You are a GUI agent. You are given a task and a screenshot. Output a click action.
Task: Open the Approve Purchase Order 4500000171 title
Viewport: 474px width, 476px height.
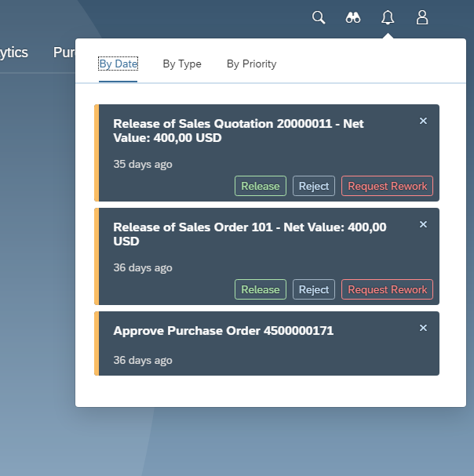pos(224,331)
